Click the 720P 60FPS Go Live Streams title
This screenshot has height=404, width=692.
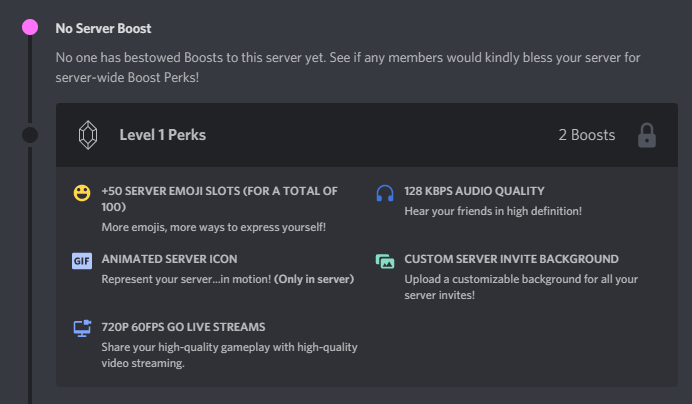[182, 327]
